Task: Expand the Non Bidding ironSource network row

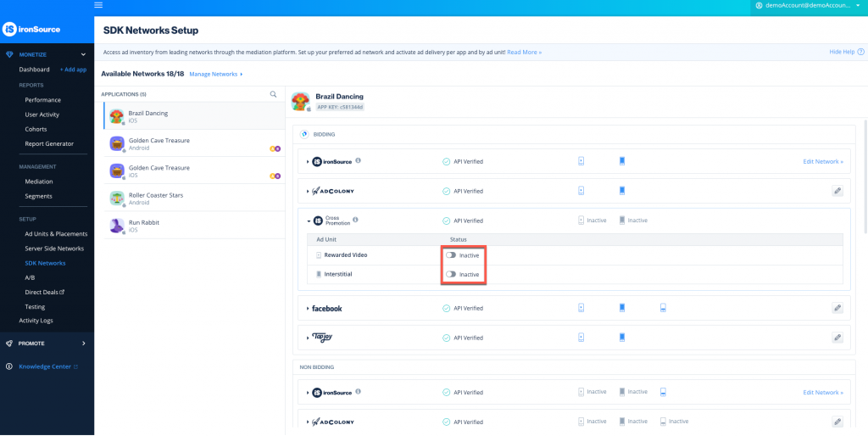Action: coord(308,393)
